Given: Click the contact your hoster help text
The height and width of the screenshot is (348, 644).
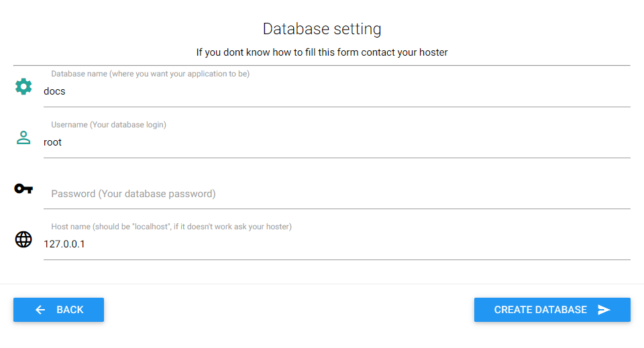Looking at the screenshot, I should (322, 52).
